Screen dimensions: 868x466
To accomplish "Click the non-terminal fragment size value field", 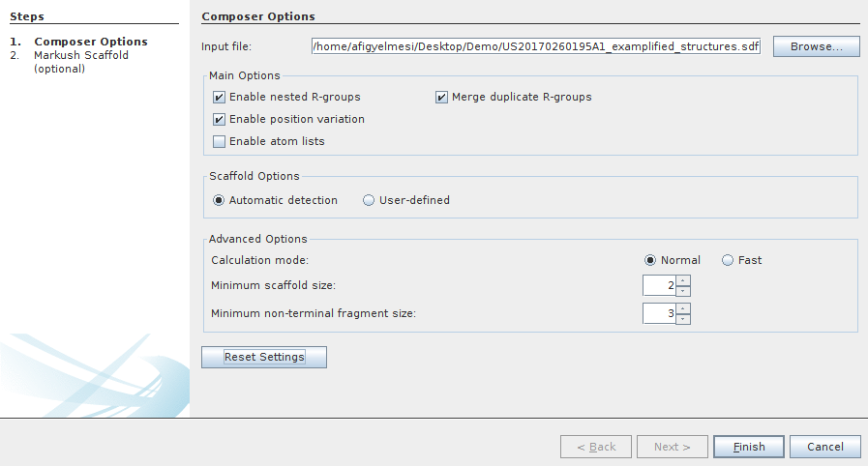I will coord(659,314).
